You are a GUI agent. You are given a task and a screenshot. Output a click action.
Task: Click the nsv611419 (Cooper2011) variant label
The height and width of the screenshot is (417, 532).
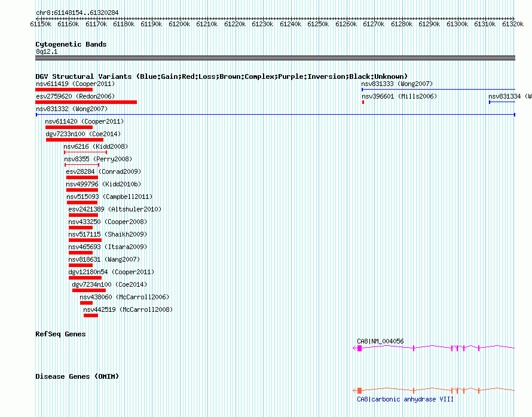75,84
